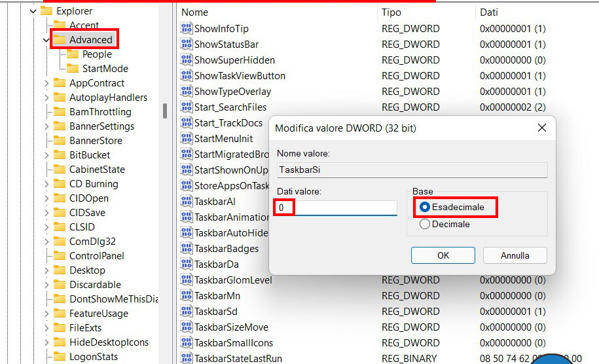
Task: Click the ShowSuperHidden DWORD value icon
Action: tap(187, 60)
